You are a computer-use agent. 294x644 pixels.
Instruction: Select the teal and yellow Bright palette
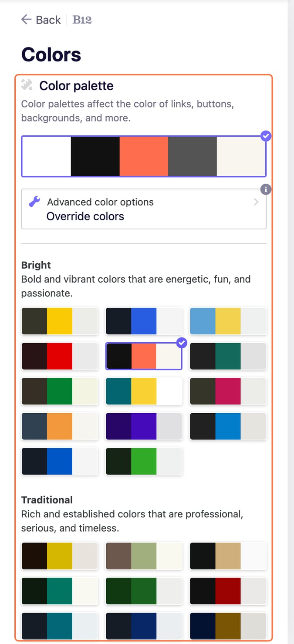pos(144,391)
